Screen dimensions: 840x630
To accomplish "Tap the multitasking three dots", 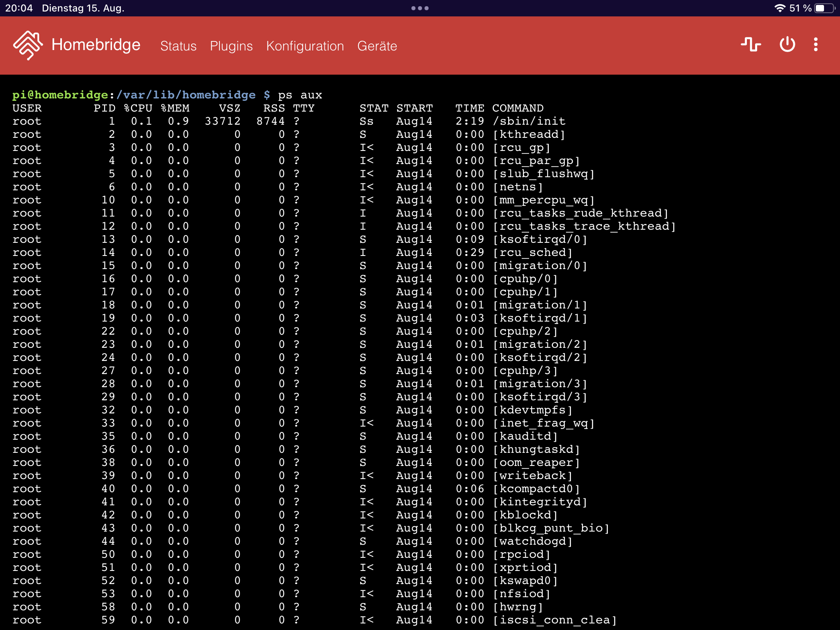I will [420, 8].
